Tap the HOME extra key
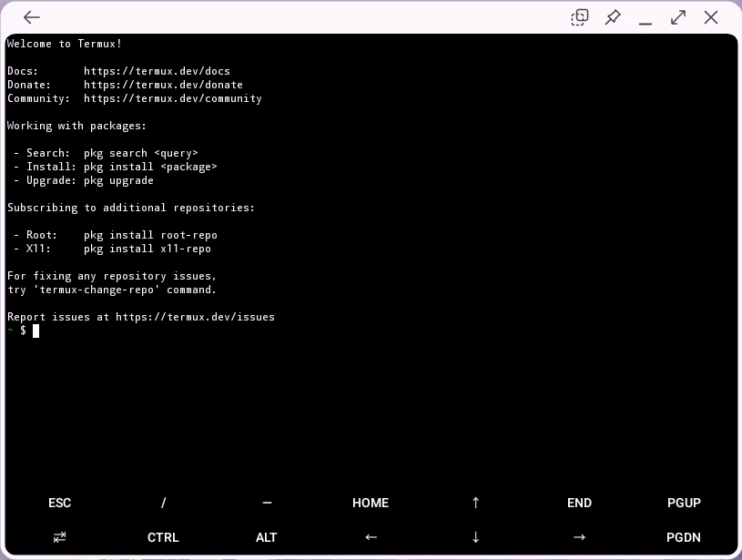The height and width of the screenshot is (560, 742). [x=371, y=503]
